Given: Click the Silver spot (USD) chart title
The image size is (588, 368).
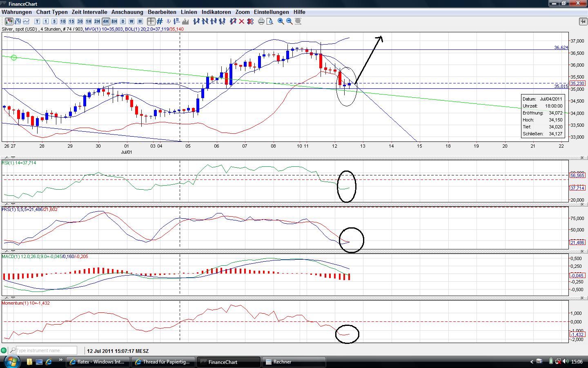Looking at the screenshot, I should coord(20,29).
